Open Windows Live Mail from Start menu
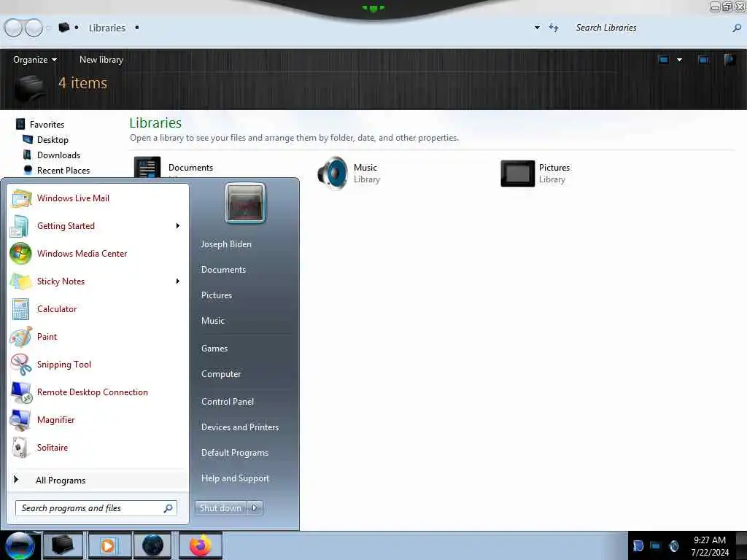Screen dimensions: 747x560 point(98,198)
